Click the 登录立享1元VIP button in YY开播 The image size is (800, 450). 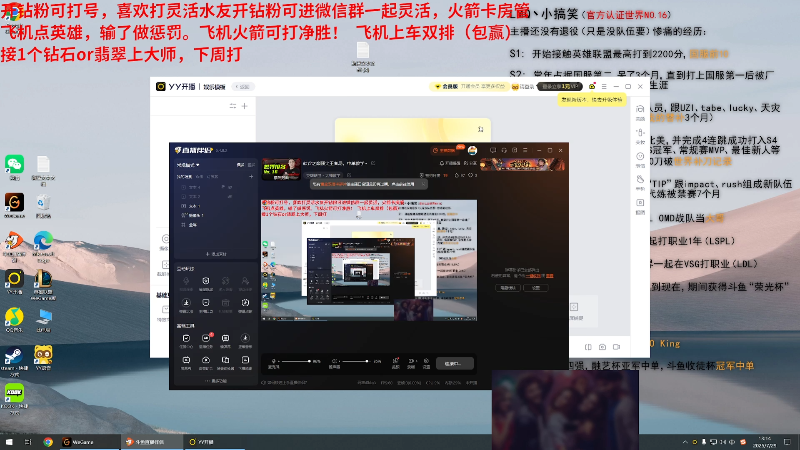pyautogui.click(x=560, y=87)
